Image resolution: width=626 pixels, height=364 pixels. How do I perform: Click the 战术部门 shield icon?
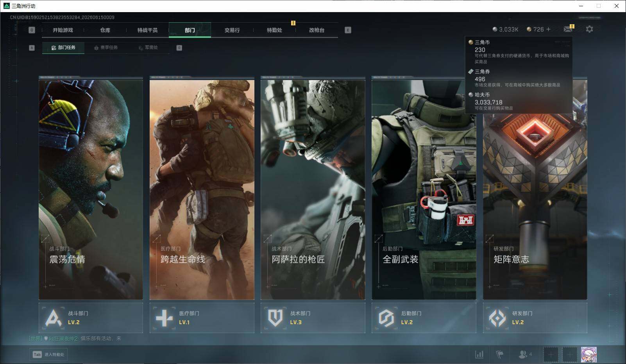275,318
